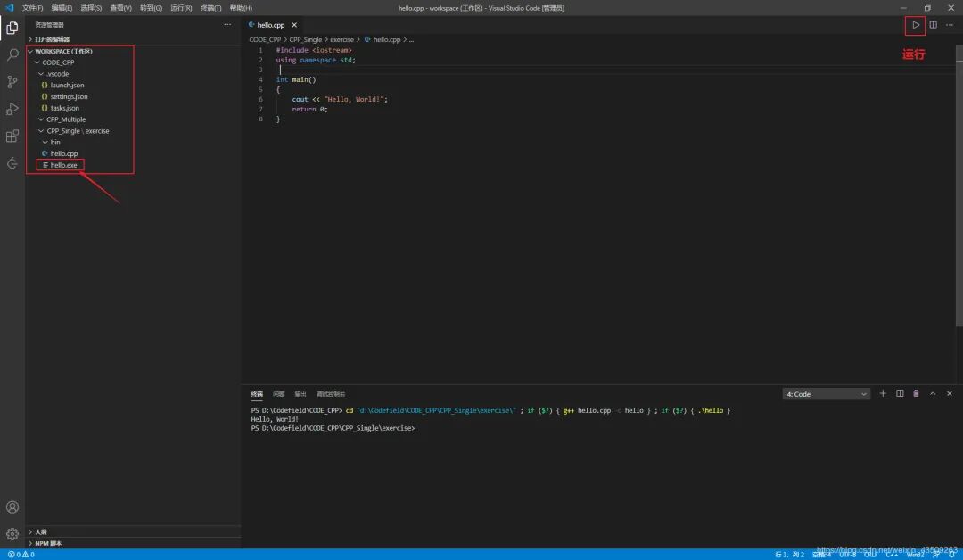963x560 pixels.
Task: Open the errors and warnings status indicator
Action: click(x=21, y=555)
